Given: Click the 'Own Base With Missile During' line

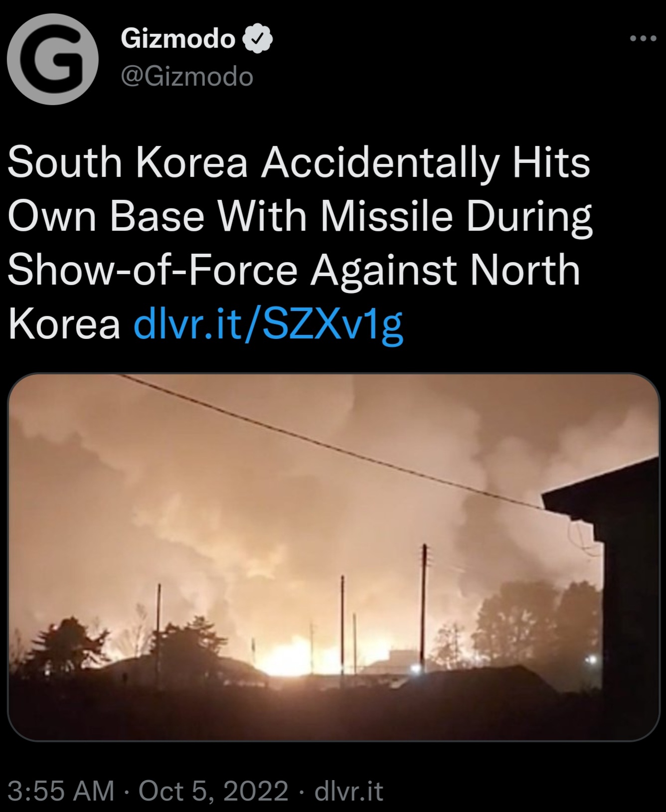Looking at the screenshot, I should point(300,217).
